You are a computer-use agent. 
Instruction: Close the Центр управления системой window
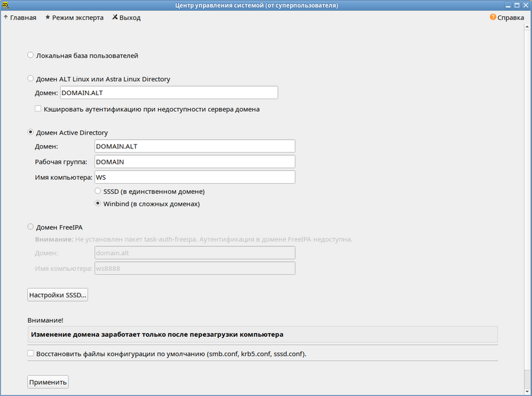click(x=525, y=5)
